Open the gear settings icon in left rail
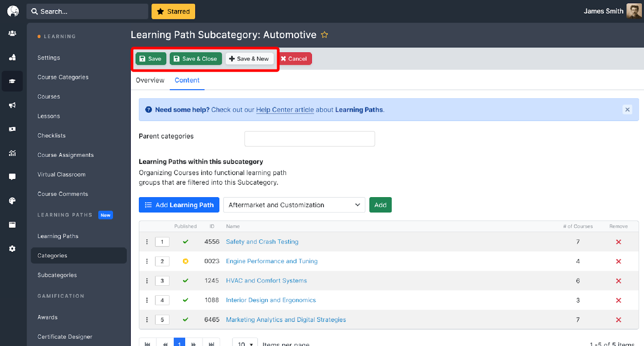This screenshot has width=644, height=346. (x=12, y=249)
